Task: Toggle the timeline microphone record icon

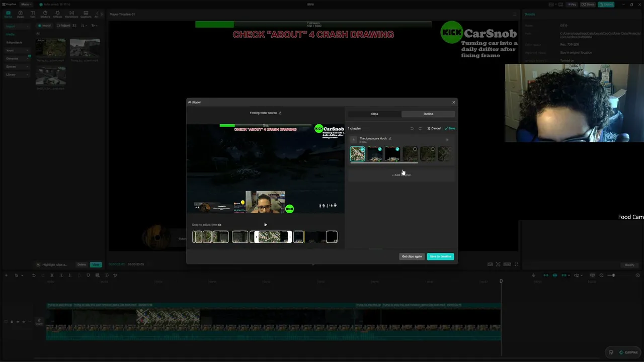Action: [533, 275]
